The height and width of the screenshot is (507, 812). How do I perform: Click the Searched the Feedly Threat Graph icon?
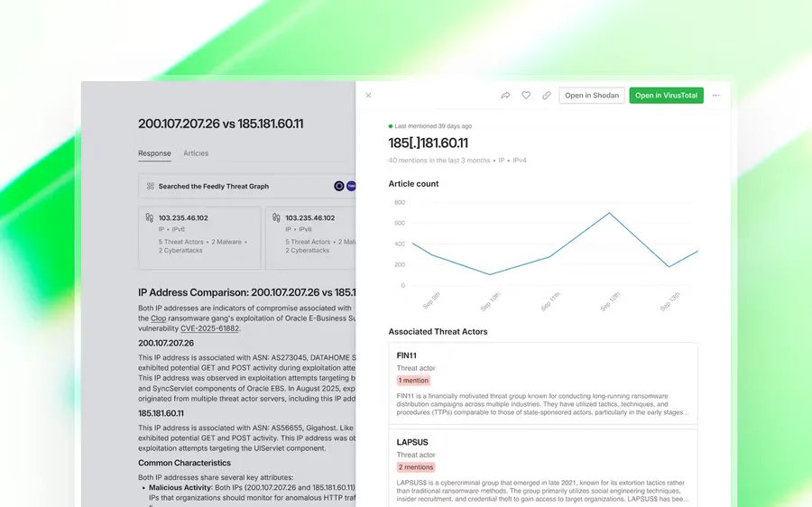150,186
